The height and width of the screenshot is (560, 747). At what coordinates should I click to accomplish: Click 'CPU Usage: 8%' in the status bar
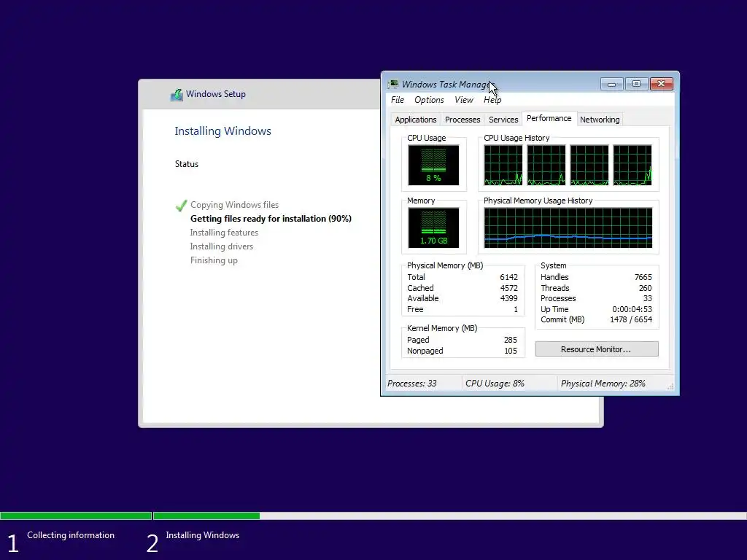495,384
